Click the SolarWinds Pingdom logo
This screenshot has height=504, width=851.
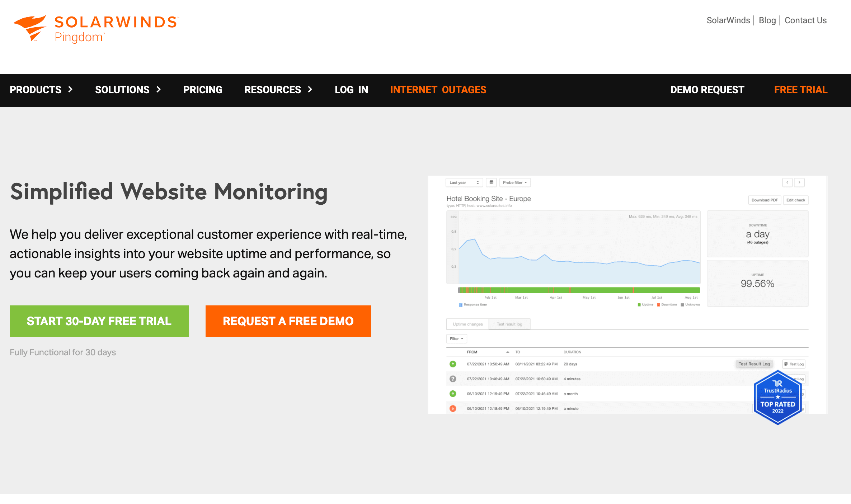96,29
